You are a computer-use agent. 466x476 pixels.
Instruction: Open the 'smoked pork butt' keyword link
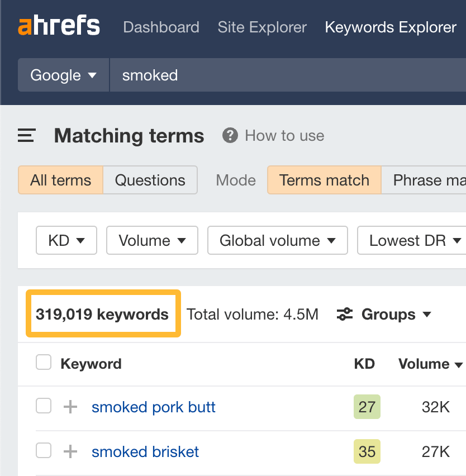click(153, 407)
